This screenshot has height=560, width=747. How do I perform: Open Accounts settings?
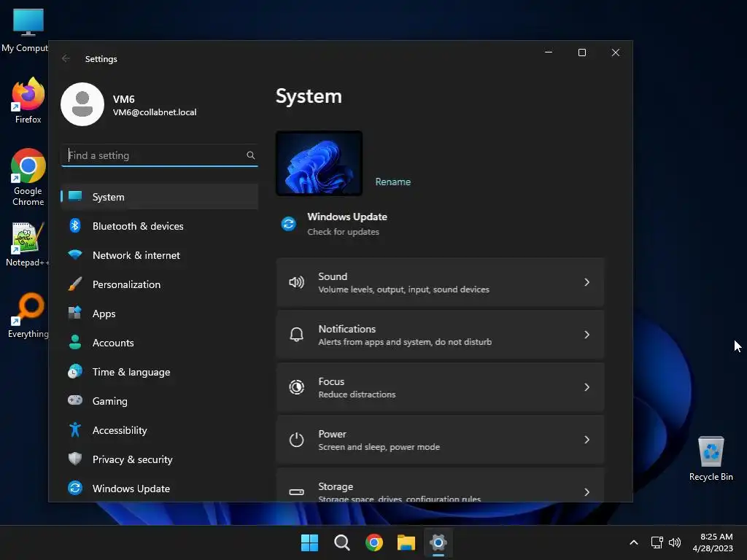[x=160, y=343]
